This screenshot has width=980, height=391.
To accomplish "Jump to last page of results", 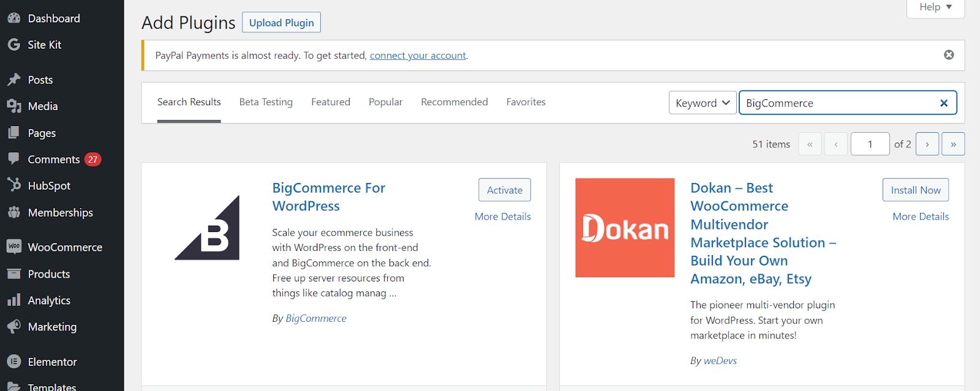I will click(x=953, y=144).
